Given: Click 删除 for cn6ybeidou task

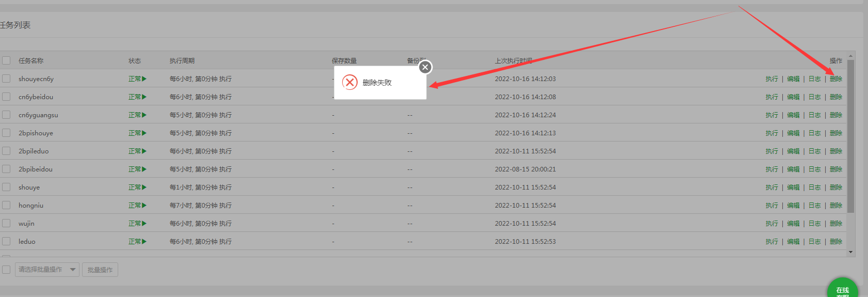Looking at the screenshot, I should pyautogui.click(x=836, y=97).
